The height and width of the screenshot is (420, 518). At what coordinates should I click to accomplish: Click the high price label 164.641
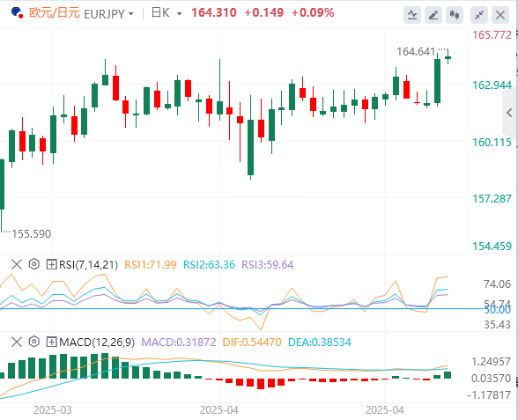click(416, 52)
